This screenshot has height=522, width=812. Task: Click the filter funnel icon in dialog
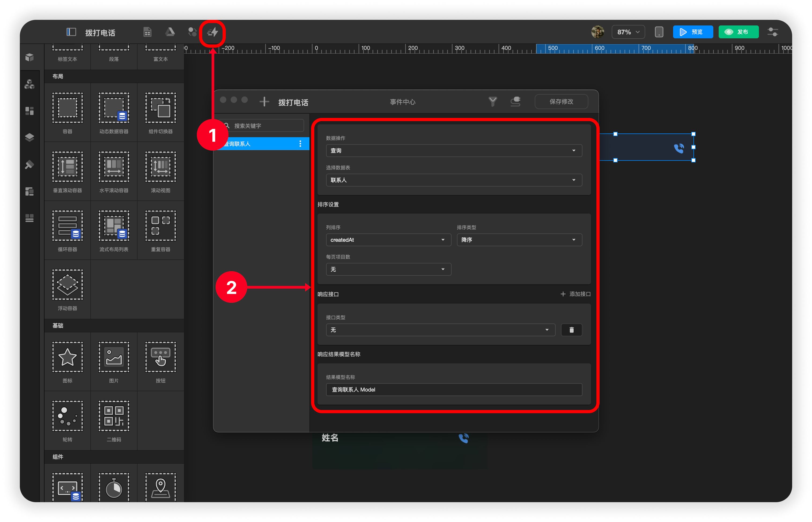tap(493, 101)
